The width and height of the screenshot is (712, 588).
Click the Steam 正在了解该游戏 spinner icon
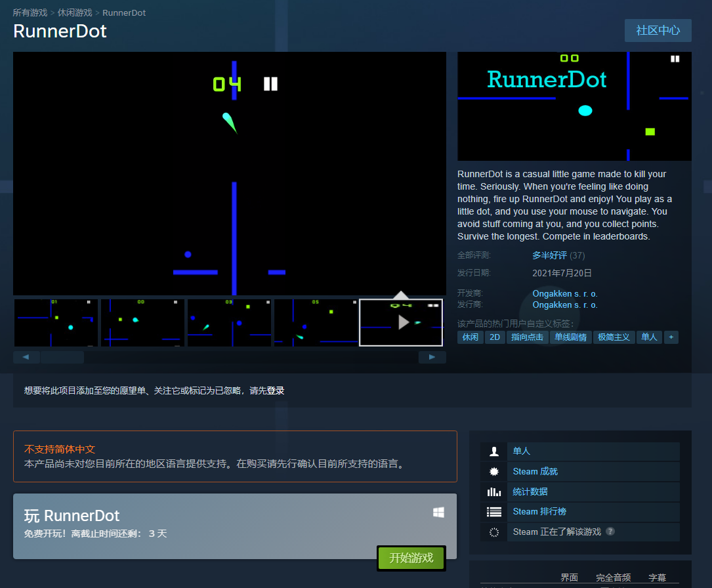[493, 532]
